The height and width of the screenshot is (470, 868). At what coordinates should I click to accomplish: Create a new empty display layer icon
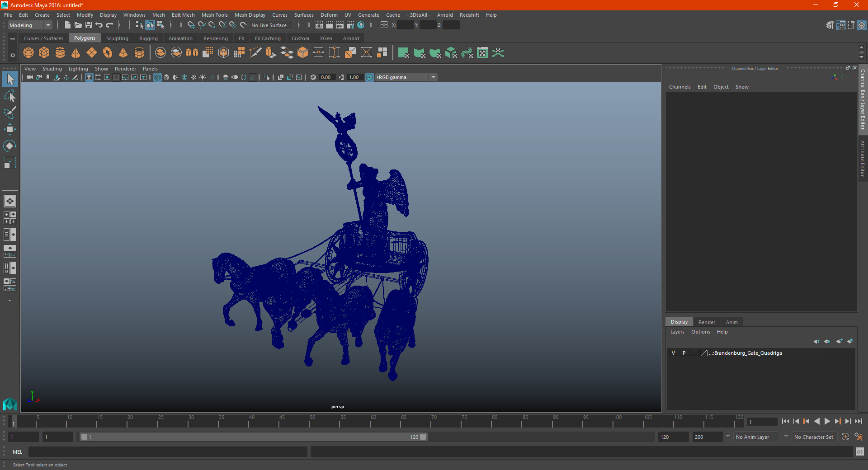(x=840, y=341)
